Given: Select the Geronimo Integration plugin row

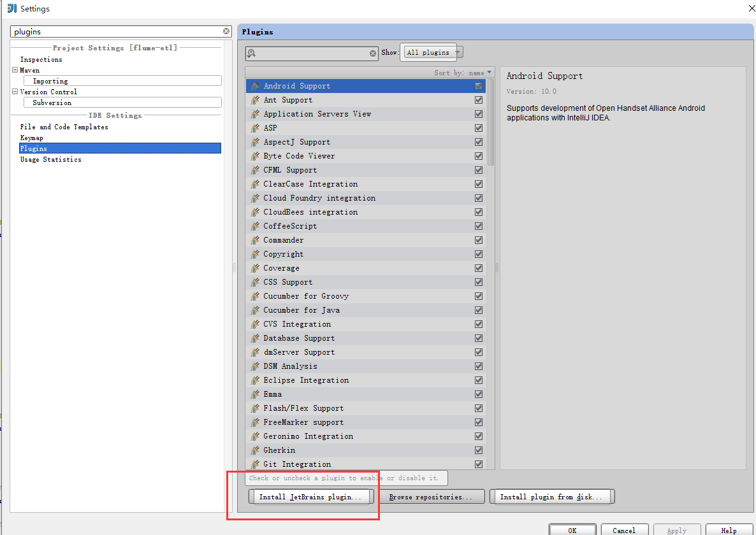Looking at the screenshot, I should point(365,436).
